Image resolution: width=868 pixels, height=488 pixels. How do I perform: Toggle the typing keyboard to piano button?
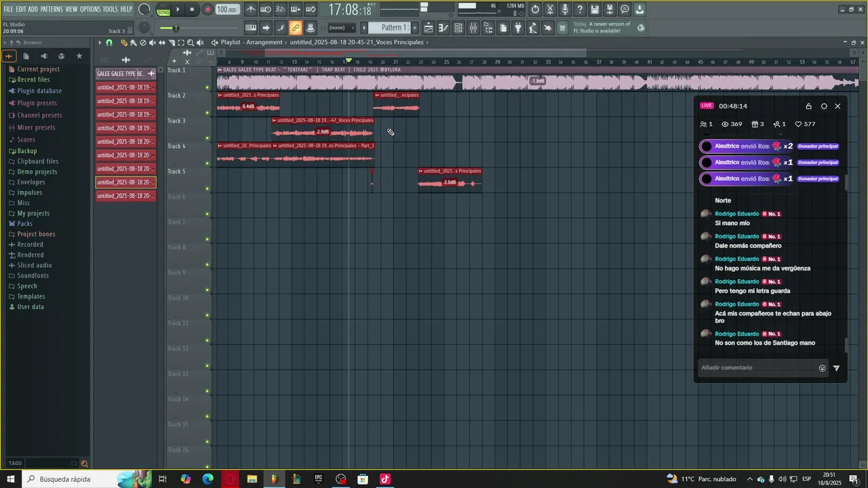click(251, 28)
